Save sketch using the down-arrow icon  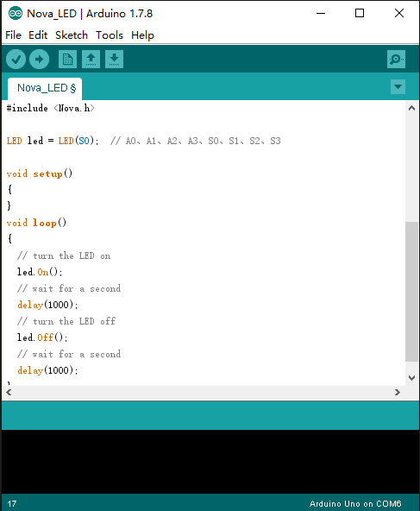(x=114, y=60)
